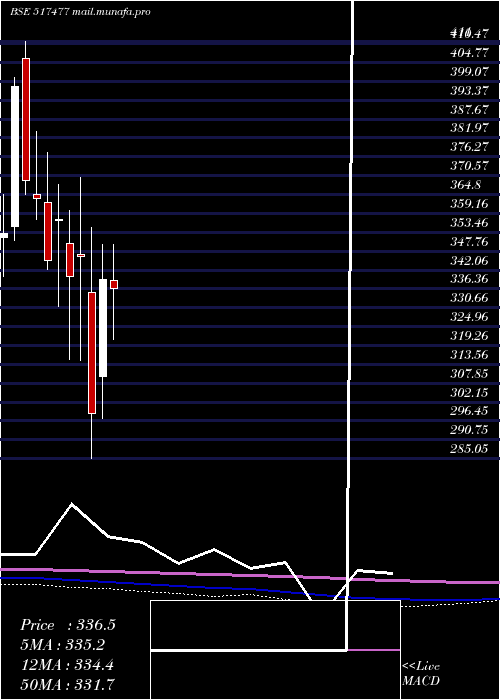Click the 399.07 price axis label
The height and width of the screenshot is (700, 500).
coord(469,72)
